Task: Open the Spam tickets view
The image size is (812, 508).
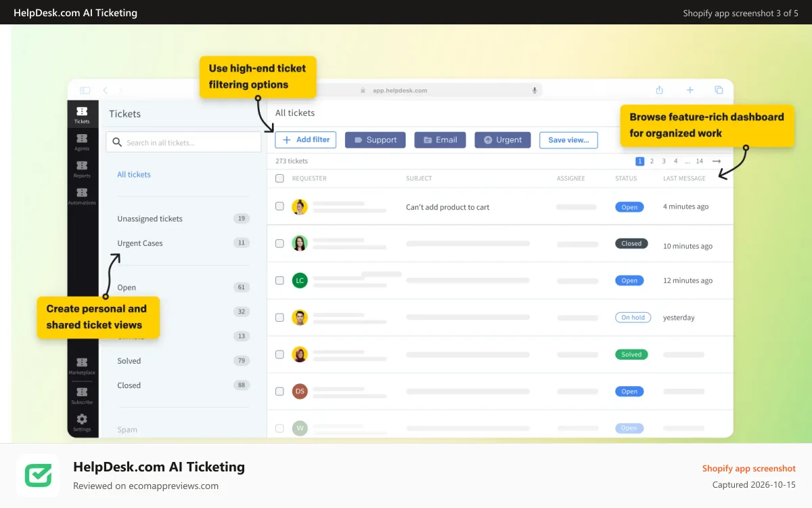Action: (127, 429)
